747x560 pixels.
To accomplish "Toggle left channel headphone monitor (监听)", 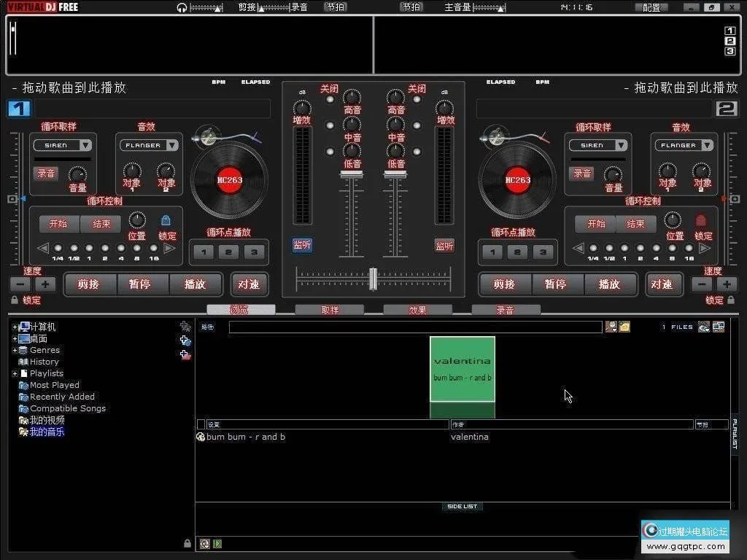I will [x=302, y=245].
